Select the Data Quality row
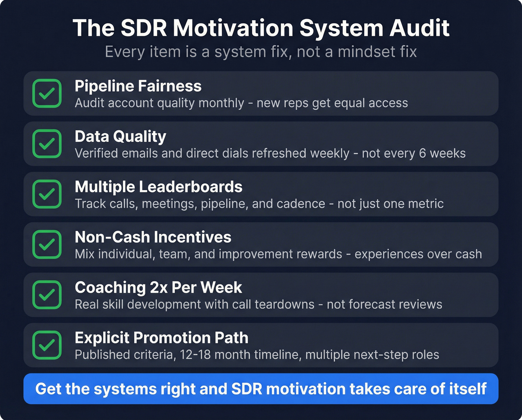Viewport: 522px width, 420px height. (x=261, y=144)
